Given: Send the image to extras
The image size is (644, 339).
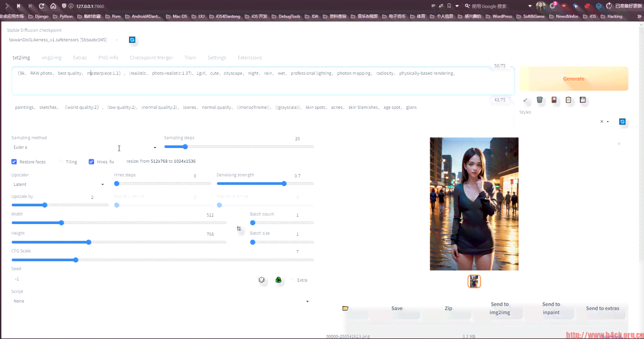Looking at the screenshot, I should pyautogui.click(x=603, y=308).
